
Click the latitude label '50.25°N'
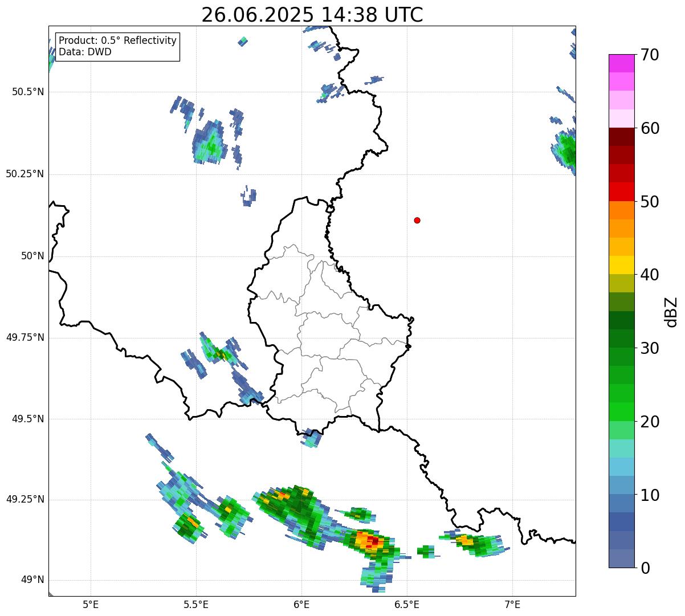tap(25, 174)
